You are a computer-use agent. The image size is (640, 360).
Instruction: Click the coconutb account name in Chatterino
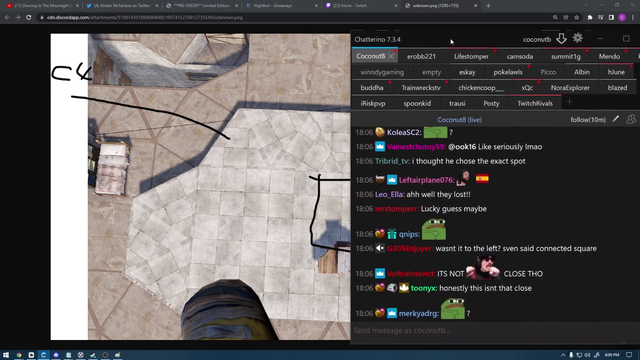point(537,39)
